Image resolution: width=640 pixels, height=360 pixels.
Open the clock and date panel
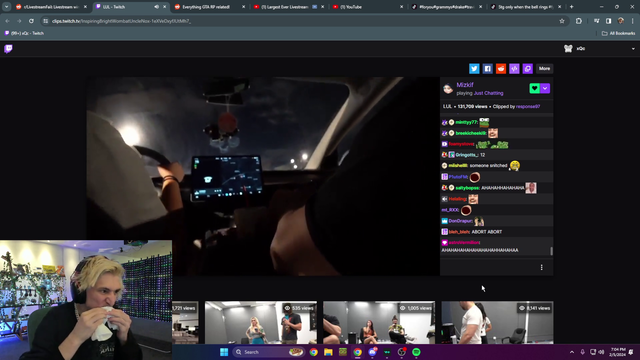tap(618, 352)
